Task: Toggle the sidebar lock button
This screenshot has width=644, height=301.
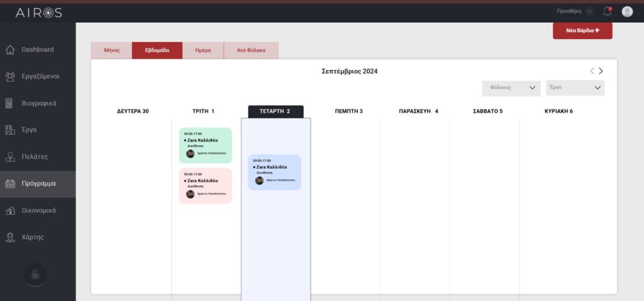Action: point(35,275)
